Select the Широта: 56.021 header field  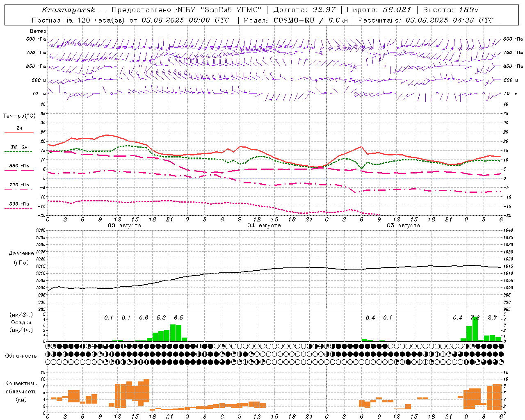click(x=379, y=10)
